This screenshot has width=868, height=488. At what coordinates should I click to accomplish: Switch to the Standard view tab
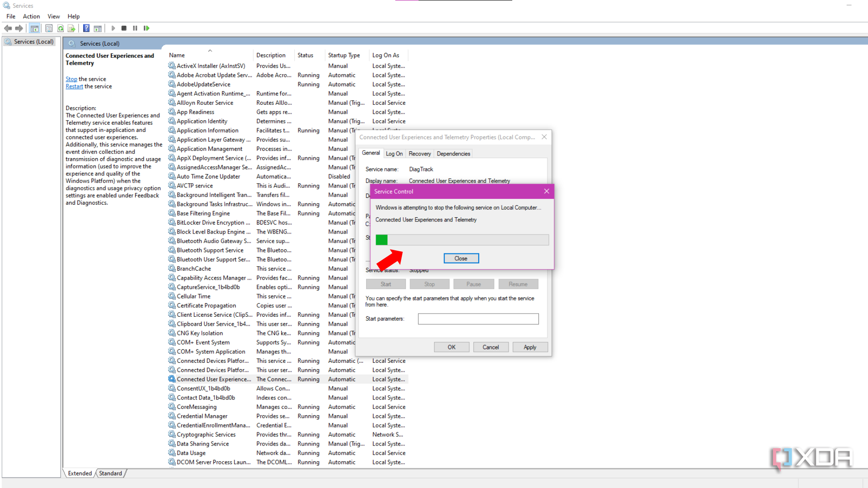(110, 473)
